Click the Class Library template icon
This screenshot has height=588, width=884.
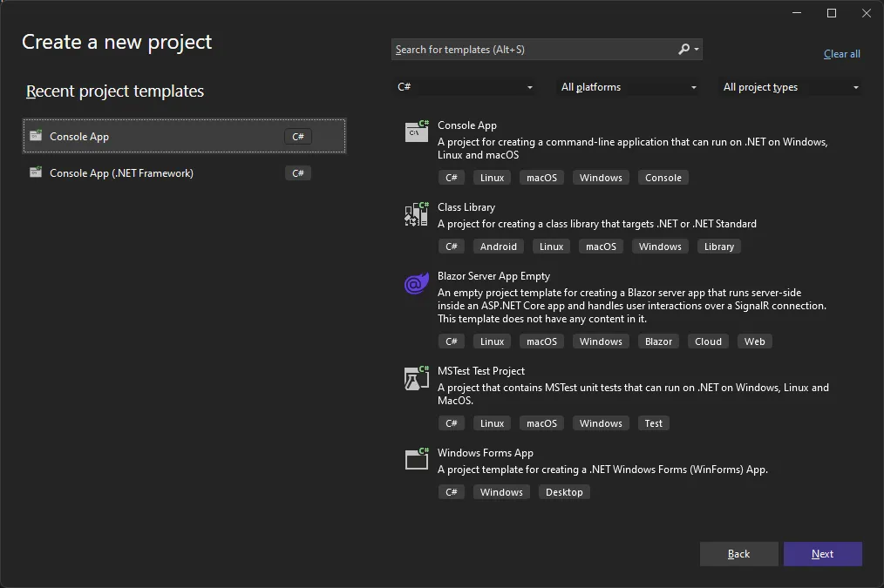(416, 213)
